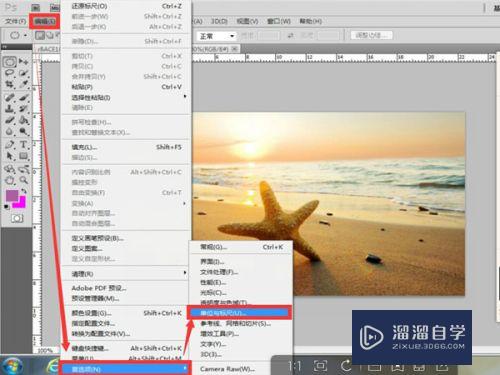Select the Dodge tool

click(x=24, y=131)
